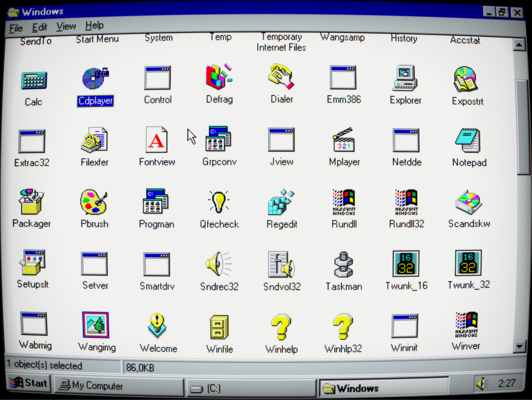Viewport: 532px width, 400px height.
Task: Select the Defrag colored blocks icon
Action: (x=219, y=77)
